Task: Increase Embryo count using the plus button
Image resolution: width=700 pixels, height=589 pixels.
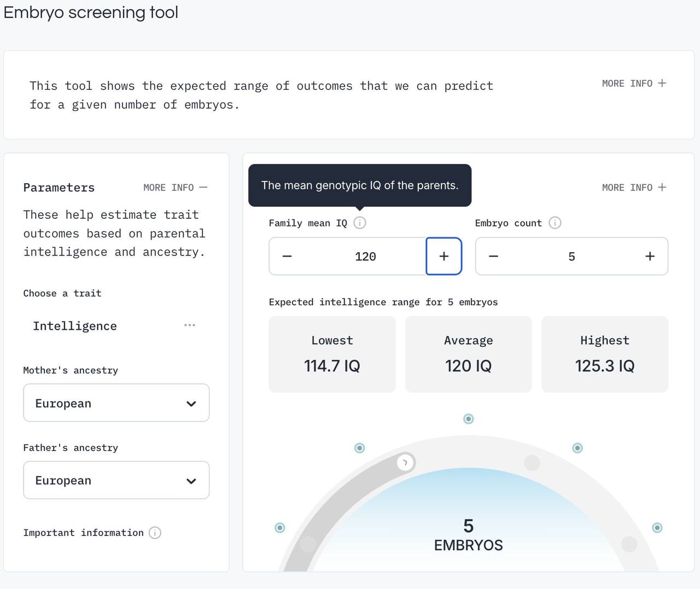Action: (650, 256)
